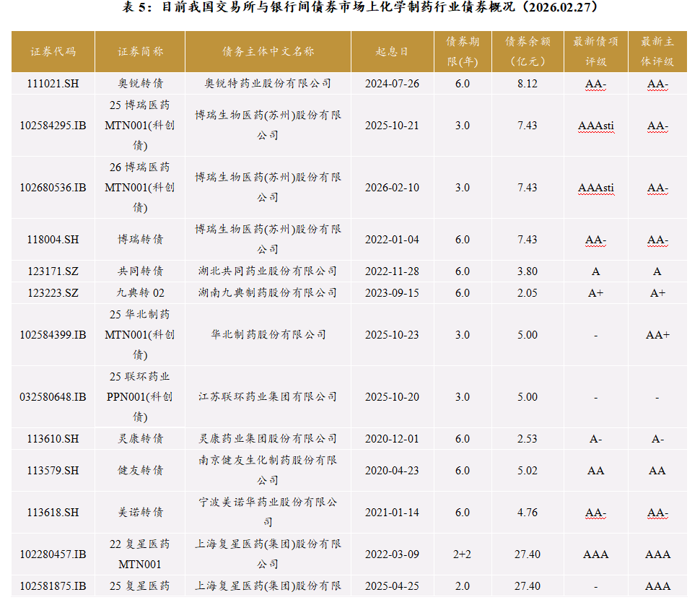This screenshot has height=605, width=700.
Task: Click the 九典转 02 bond name cell
Action: click(140, 293)
